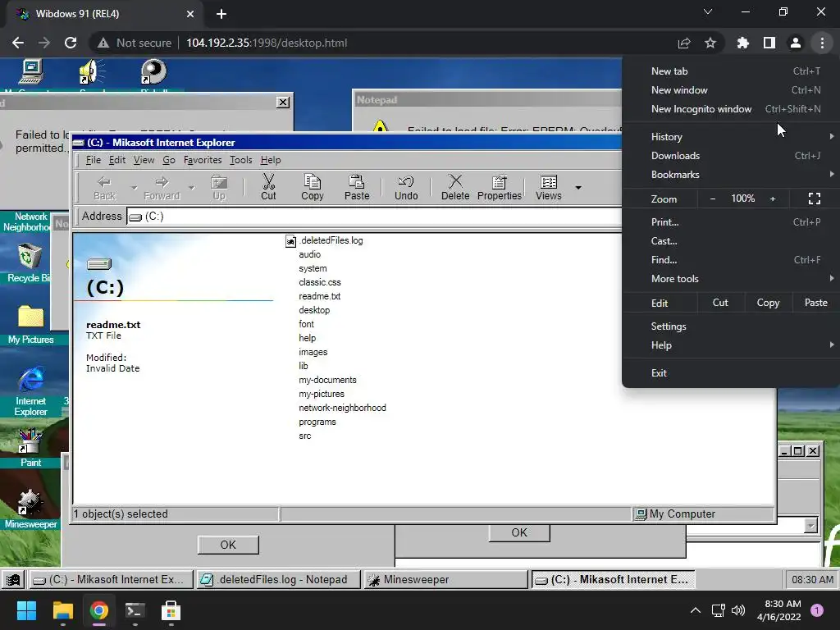Click the Windows Start button
This screenshot has height=630, width=840.
click(26, 610)
